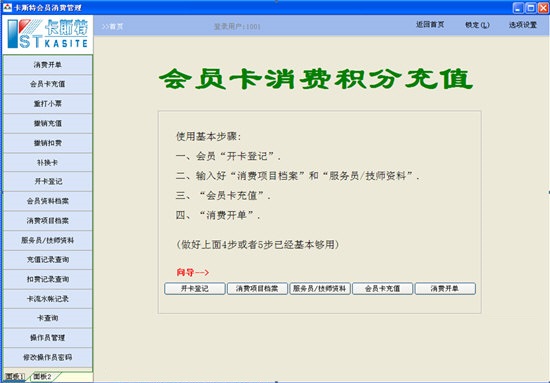This screenshot has height=383, width=550.
Task: Open 服务员/技师资料 in the left sidebar
Action: click(x=48, y=241)
